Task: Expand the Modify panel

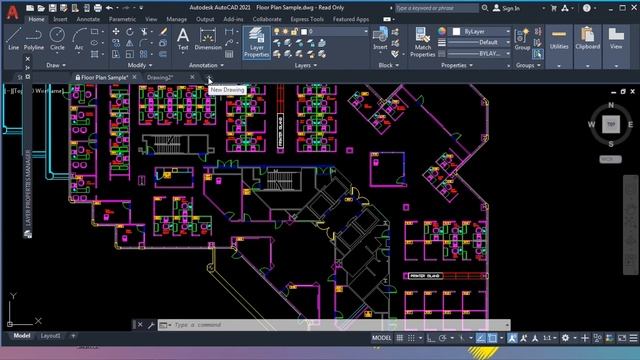Action: point(140,65)
